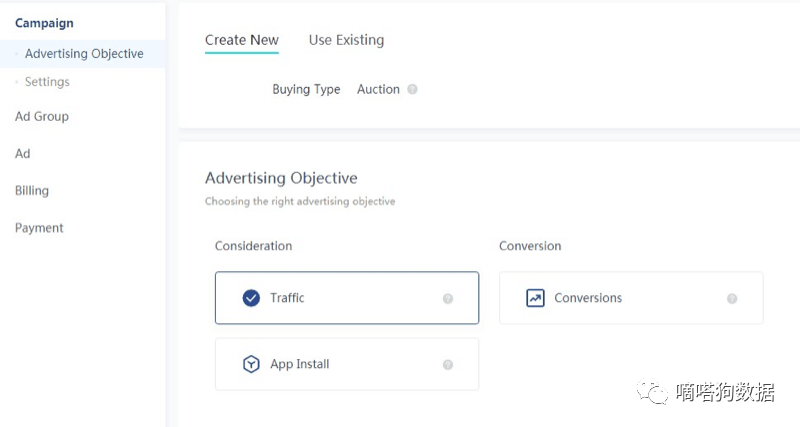Click the WeChat watermark logo icon
This screenshot has height=427, width=800.
(x=655, y=392)
